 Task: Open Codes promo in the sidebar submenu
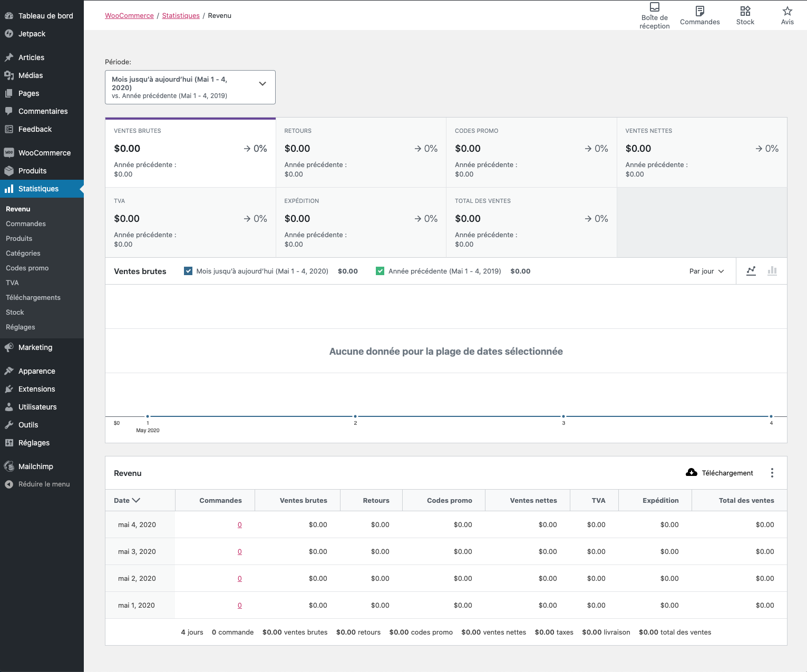pyautogui.click(x=27, y=268)
